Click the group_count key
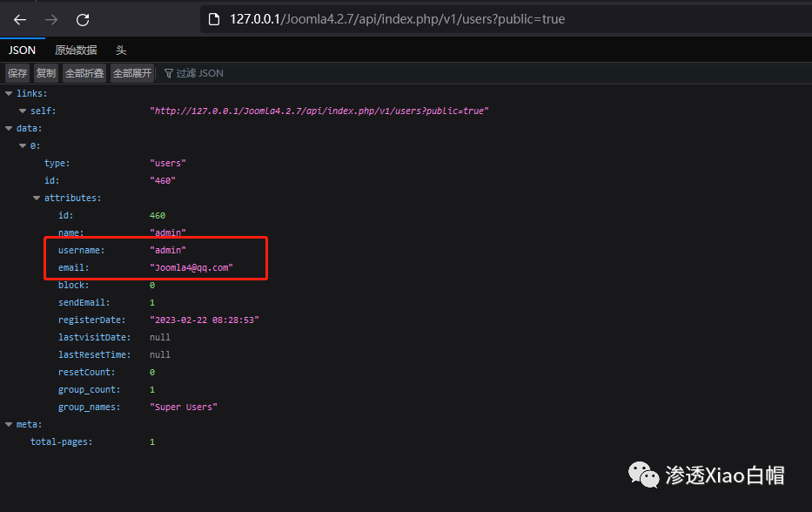The height and width of the screenshot is (512, 812). 89,390
